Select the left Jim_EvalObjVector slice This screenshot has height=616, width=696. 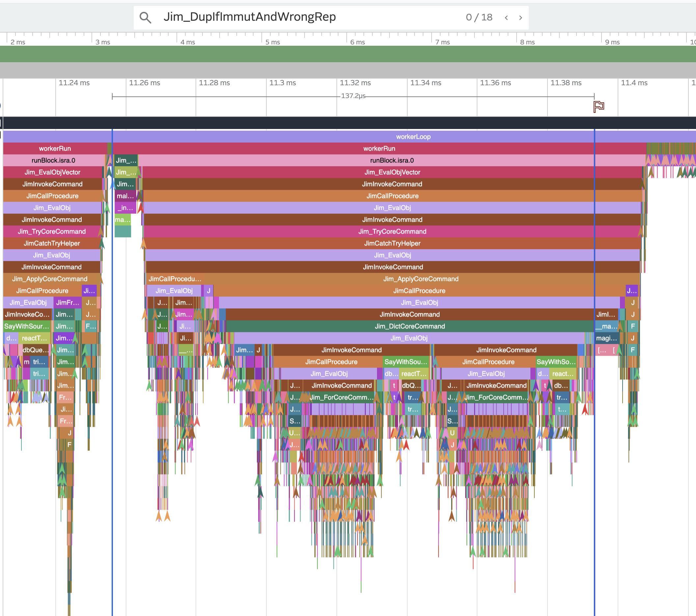tap(52, 172)
